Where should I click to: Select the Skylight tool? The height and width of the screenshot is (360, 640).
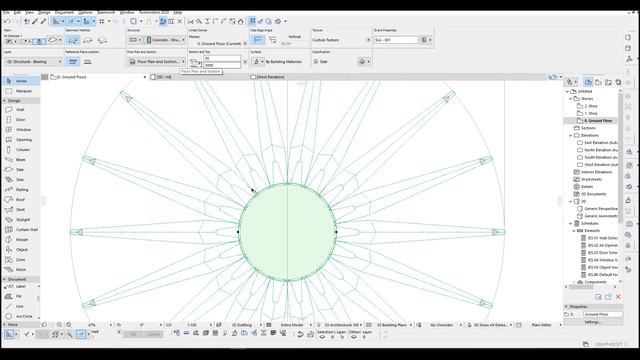(20, 220)
